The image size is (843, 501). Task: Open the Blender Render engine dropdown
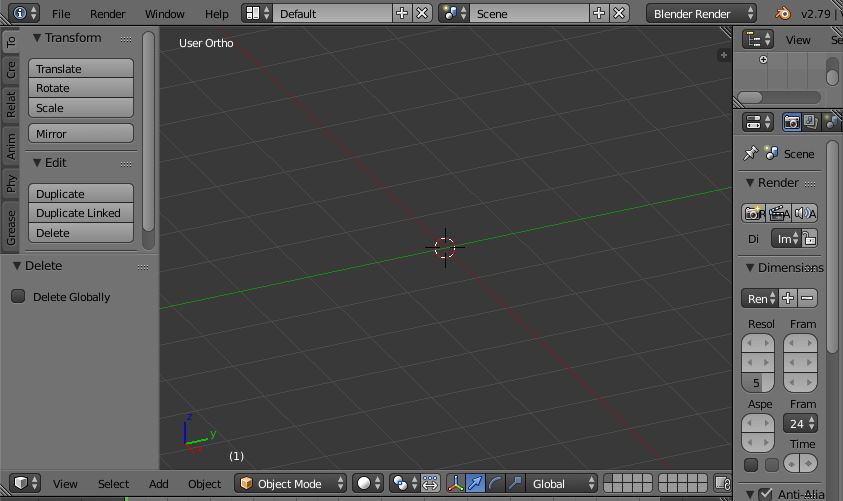[x=701, y=13]
